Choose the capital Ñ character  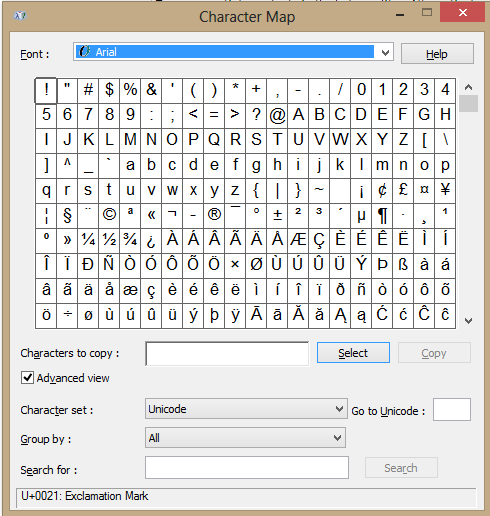[x=109, y=265]
